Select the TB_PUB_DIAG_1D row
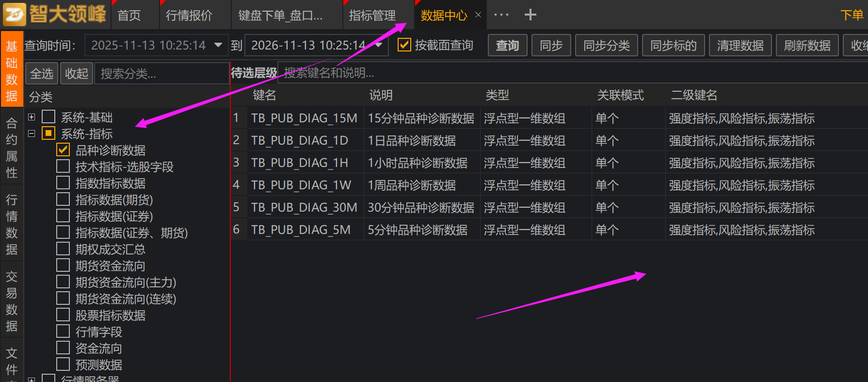868x382 pixels. [299, 140]
